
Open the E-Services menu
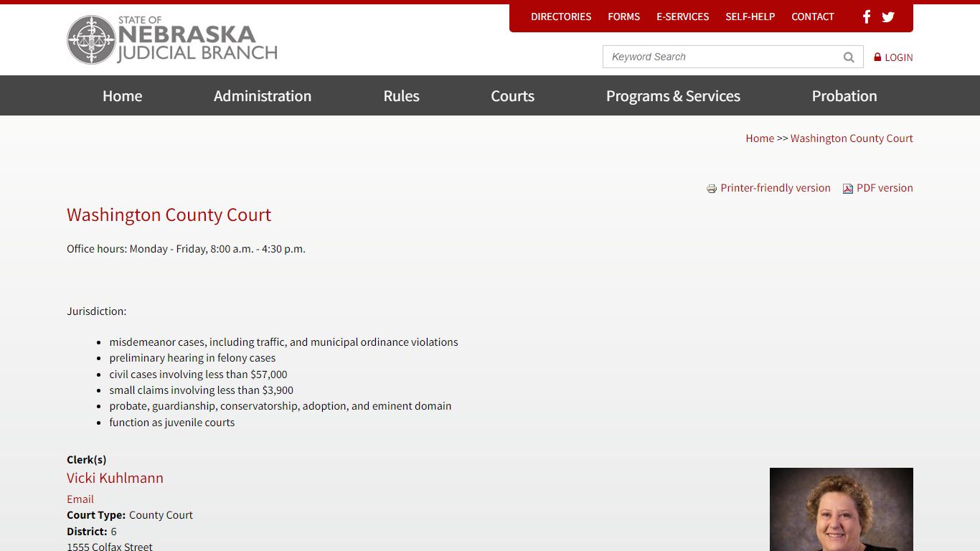pyautogui.click(x=682, y=17)
